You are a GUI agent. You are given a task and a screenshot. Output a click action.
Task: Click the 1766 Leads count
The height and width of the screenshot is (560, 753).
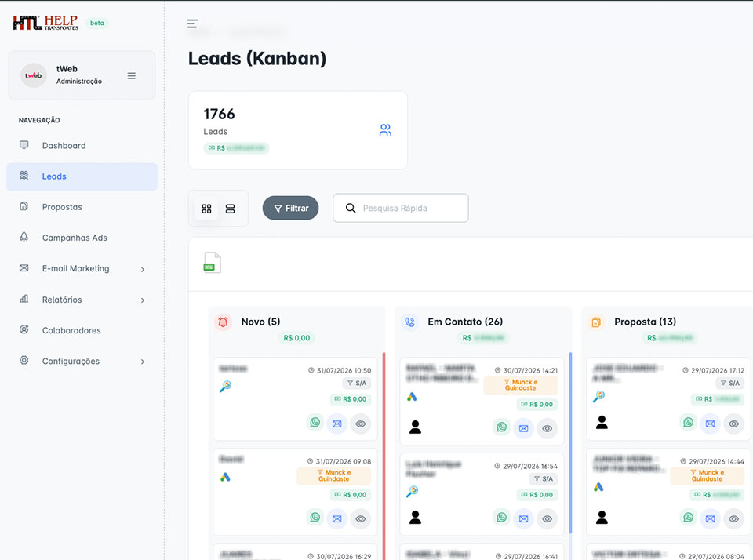(219, 114)
